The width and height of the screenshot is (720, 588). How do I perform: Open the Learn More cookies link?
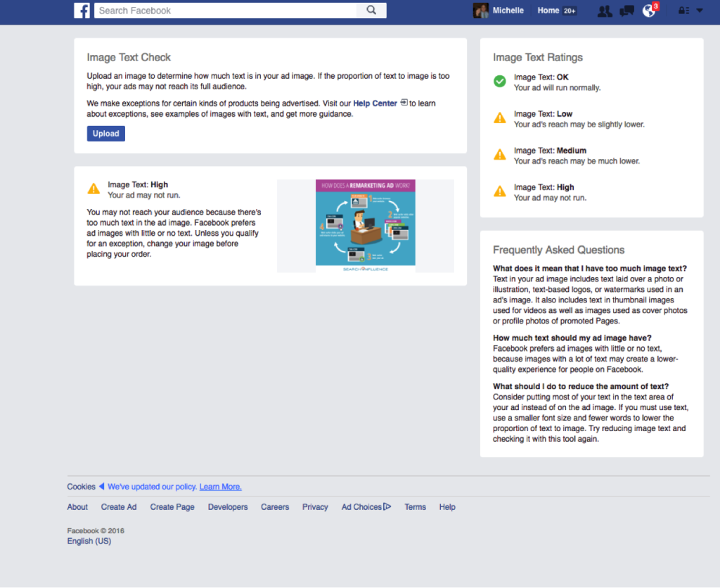pyautogui.click(x=219, y=486)
